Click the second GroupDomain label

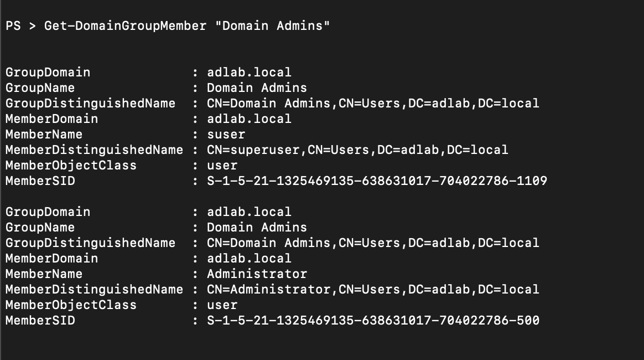[x=48, y=212]
